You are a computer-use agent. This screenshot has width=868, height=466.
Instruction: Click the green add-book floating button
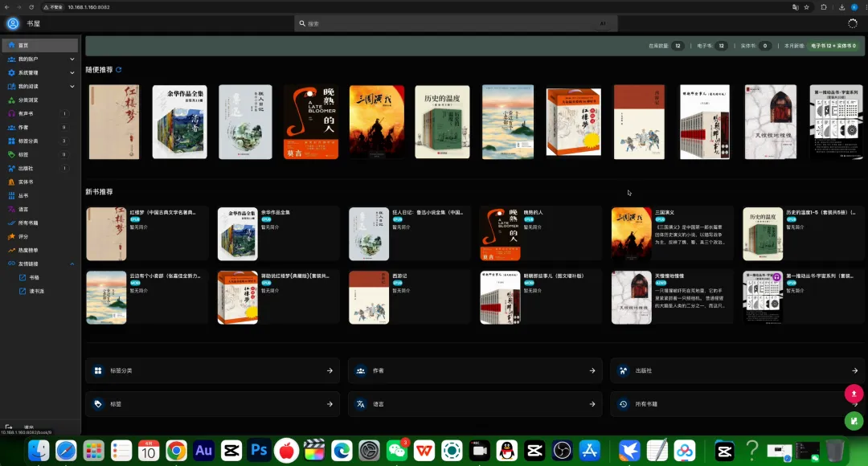click(x=854, y=421)
